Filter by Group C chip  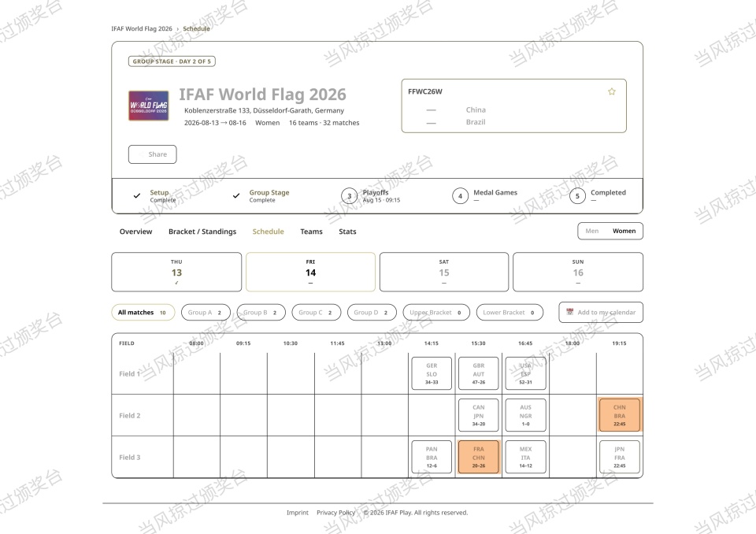tap(317, 313)
